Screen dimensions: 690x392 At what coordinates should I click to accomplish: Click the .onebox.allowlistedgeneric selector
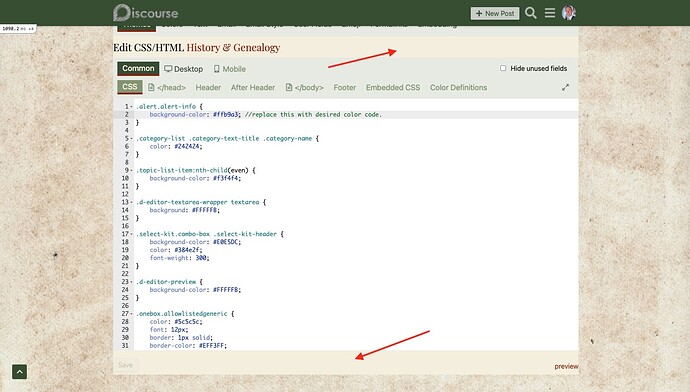coord(182,314)
